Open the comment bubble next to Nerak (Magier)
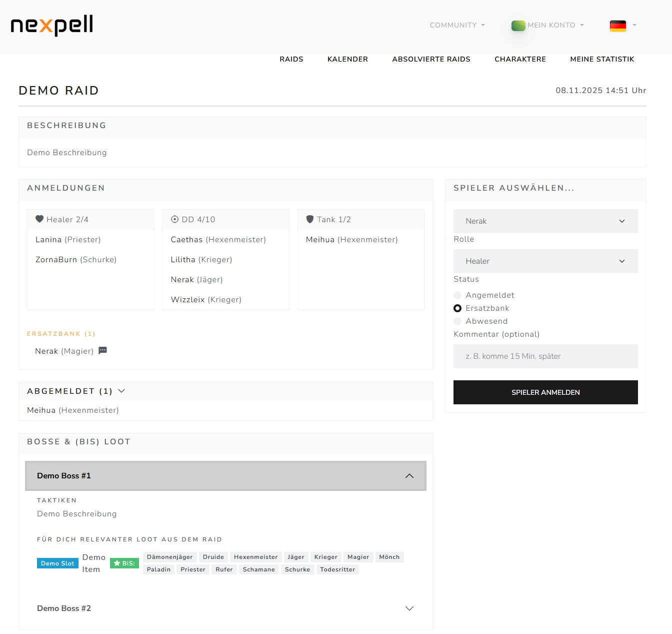The width and height of the screenshot is (672, 634). [102, 350]
